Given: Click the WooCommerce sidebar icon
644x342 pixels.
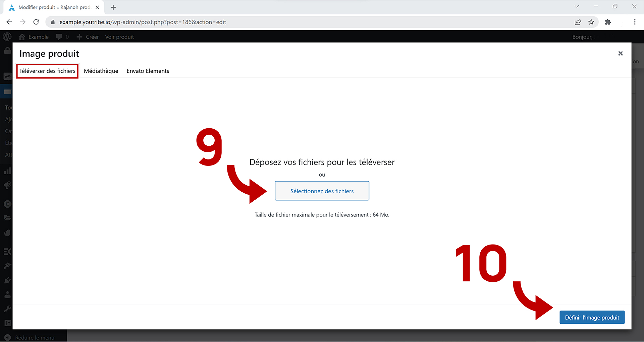Looking at the screenshot, I should tap(7, 76).
